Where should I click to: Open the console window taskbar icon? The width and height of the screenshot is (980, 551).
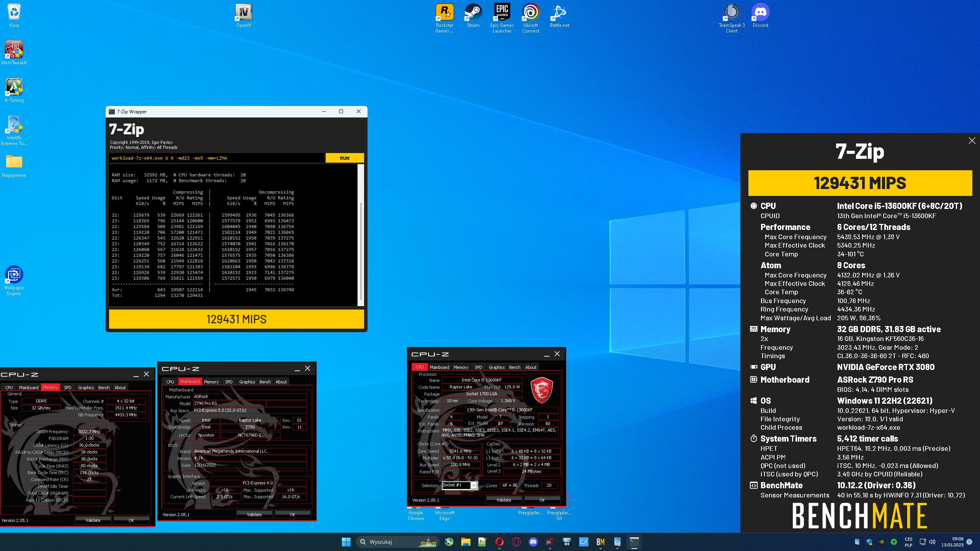click(x=634, y=542)
